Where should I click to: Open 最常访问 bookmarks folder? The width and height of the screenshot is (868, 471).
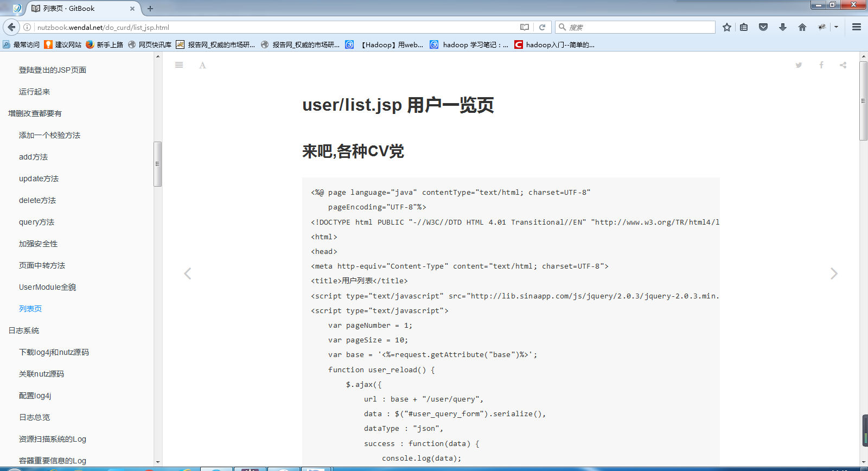coord(21,44)
